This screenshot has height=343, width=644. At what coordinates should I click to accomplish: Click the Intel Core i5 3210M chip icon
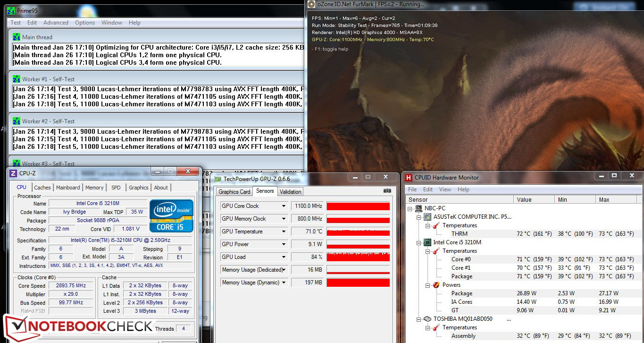pos(427,242)
